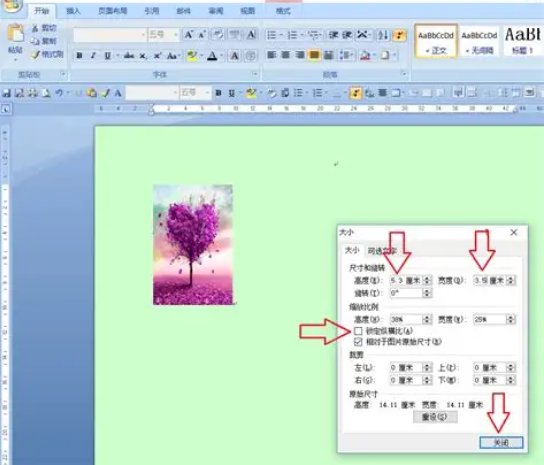Toggle Bold in the ribbon font group

pos(79,56)
